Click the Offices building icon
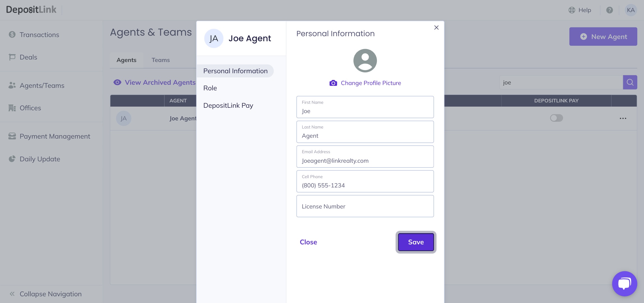 tap(12, 108)
